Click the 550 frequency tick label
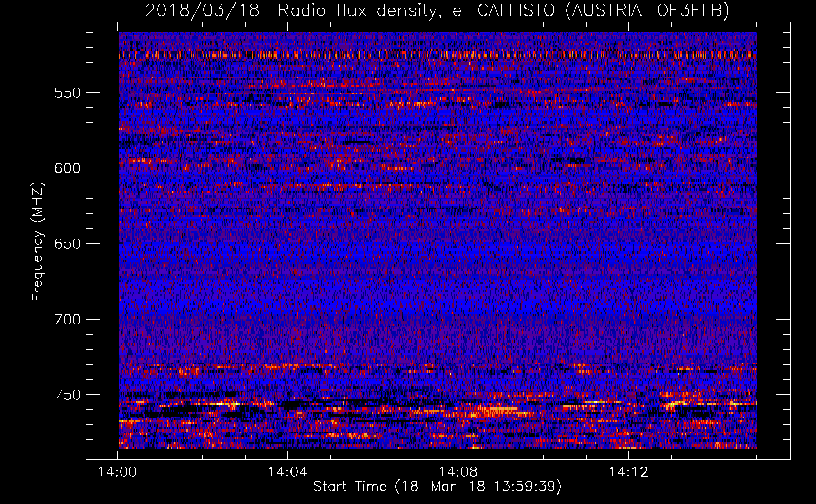816x504 pixels. pos(68,93)
